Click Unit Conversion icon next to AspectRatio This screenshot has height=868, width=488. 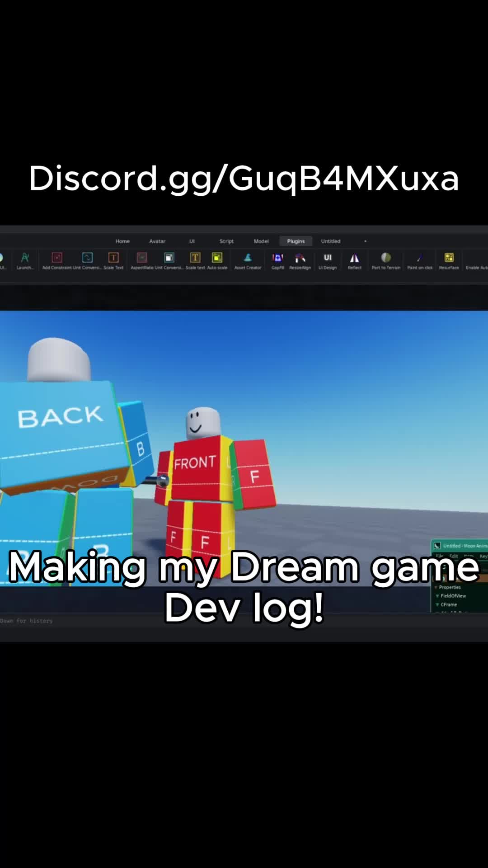[x=169, y=258]
